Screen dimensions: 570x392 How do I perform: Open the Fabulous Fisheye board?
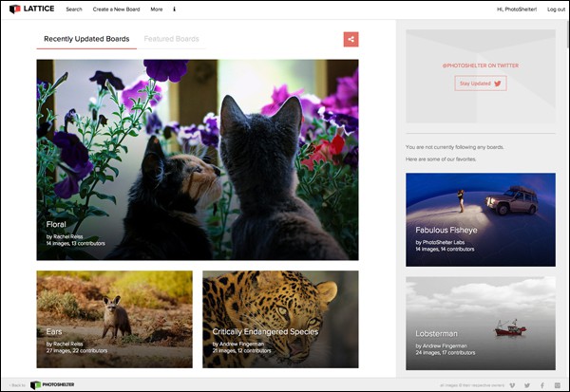point(480,219)
